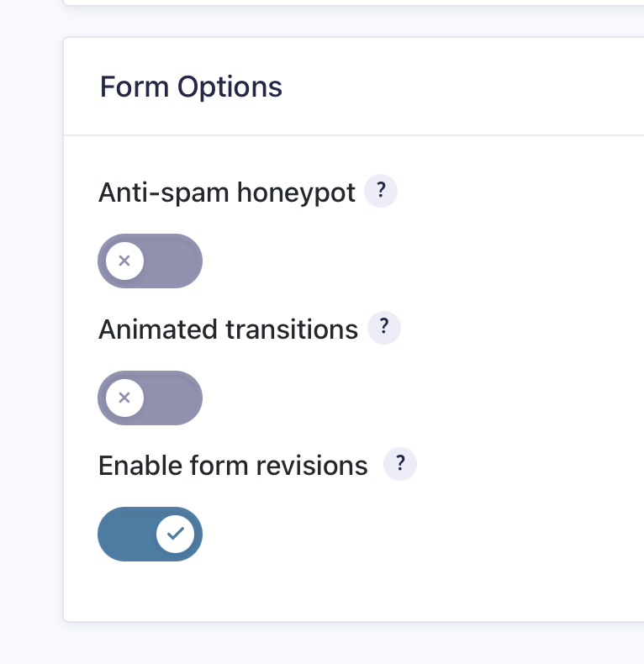Click the grey unfilled track of Animated transitions switch
644x664 pixels.
174,398
